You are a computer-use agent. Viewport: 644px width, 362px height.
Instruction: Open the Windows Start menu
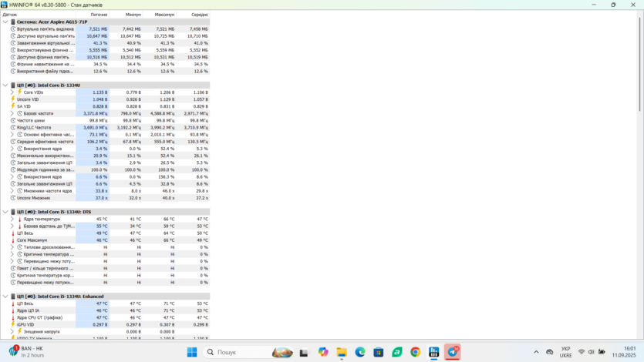coord(192,352)
